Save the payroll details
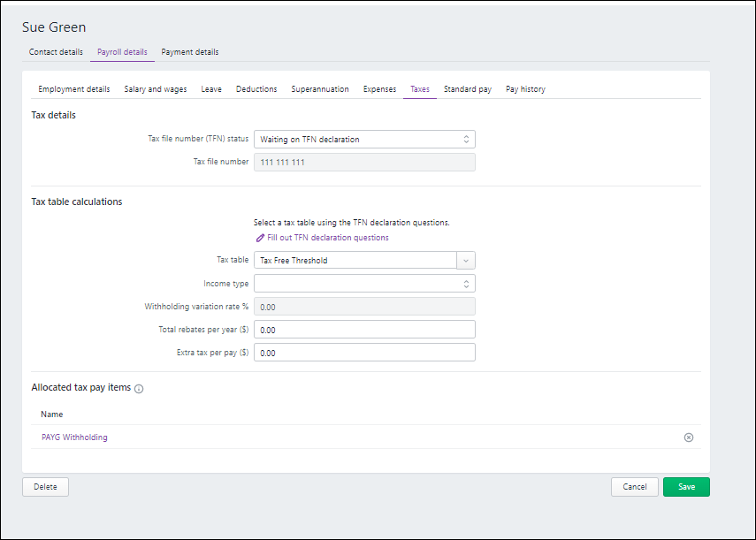The height and width of the screenshot is (540, 756). (x=686, y=486)
